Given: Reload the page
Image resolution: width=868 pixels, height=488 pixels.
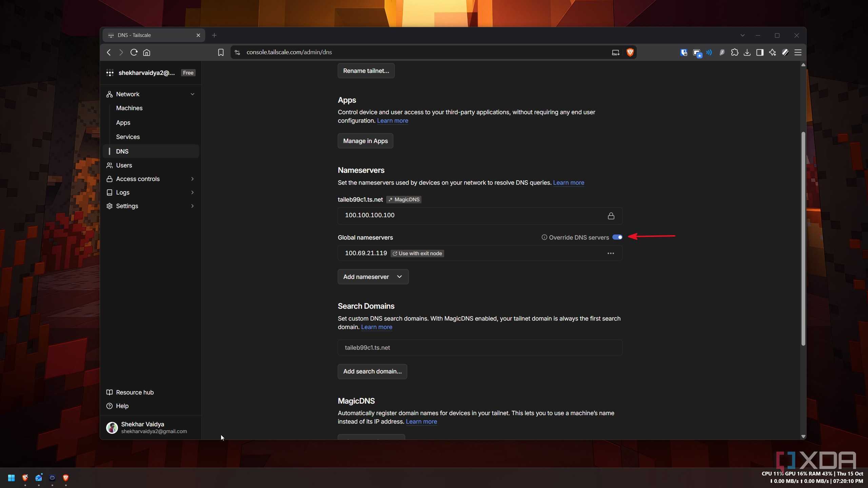Looking at the screenshot, I should (x=134, y=52).
